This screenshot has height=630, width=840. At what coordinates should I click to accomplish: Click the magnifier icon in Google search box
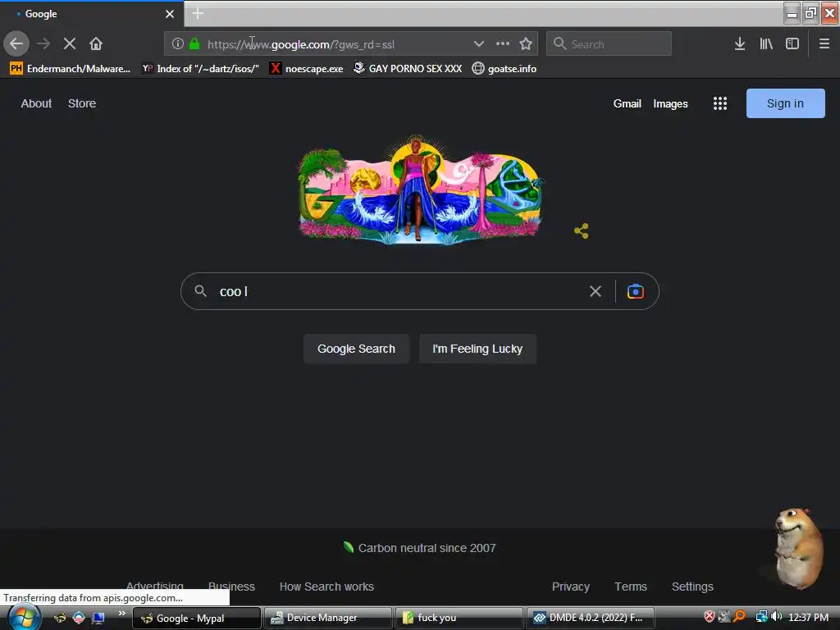click(200, 291)
